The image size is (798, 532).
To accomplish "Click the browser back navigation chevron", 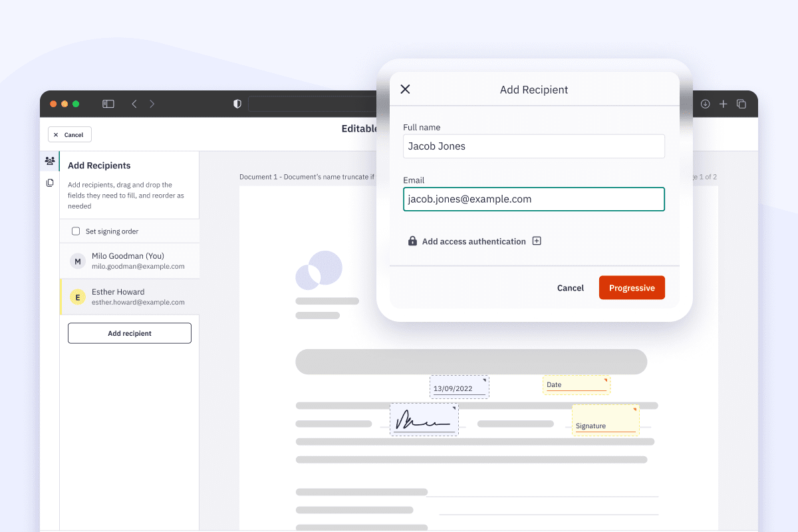I will point(134,104).
